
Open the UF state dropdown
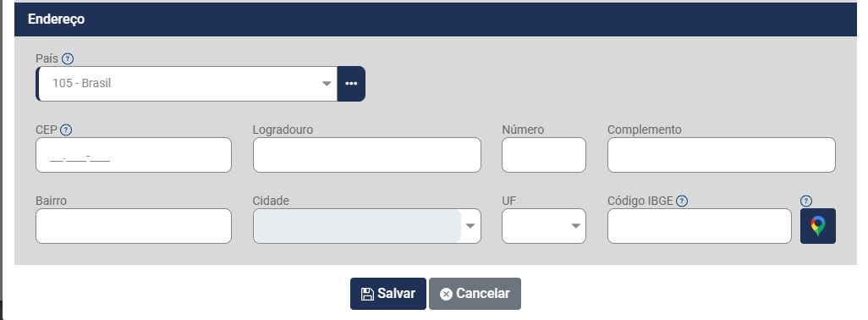tap(544, 226)
